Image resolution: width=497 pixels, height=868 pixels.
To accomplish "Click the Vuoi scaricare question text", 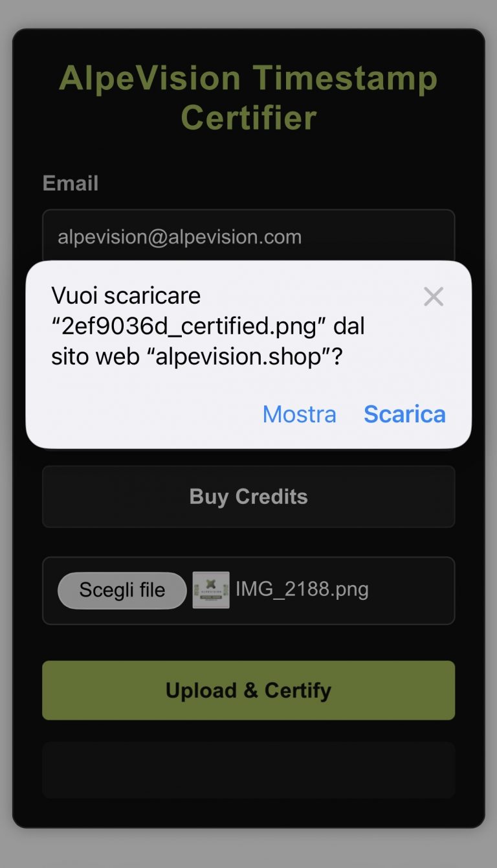I will point(126,295).
